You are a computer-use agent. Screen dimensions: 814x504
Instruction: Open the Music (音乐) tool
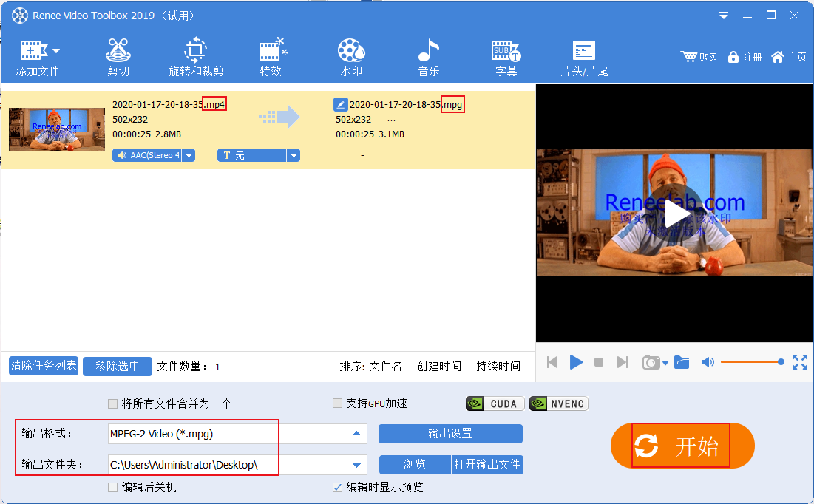pyautogui.click(x=429, y=58)
